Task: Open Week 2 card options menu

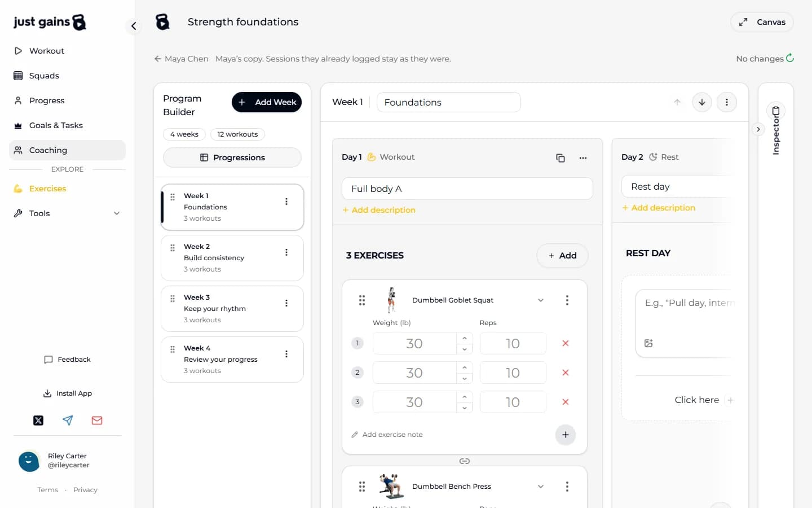Action: point(286,252)
